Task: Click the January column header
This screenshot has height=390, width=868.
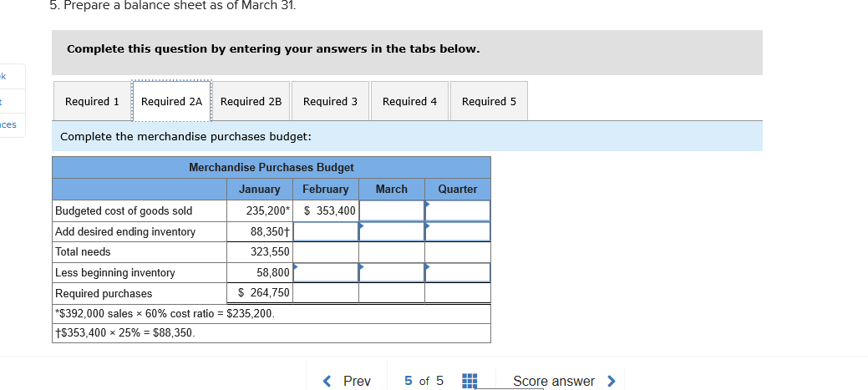Action: [x=260, y=190]
